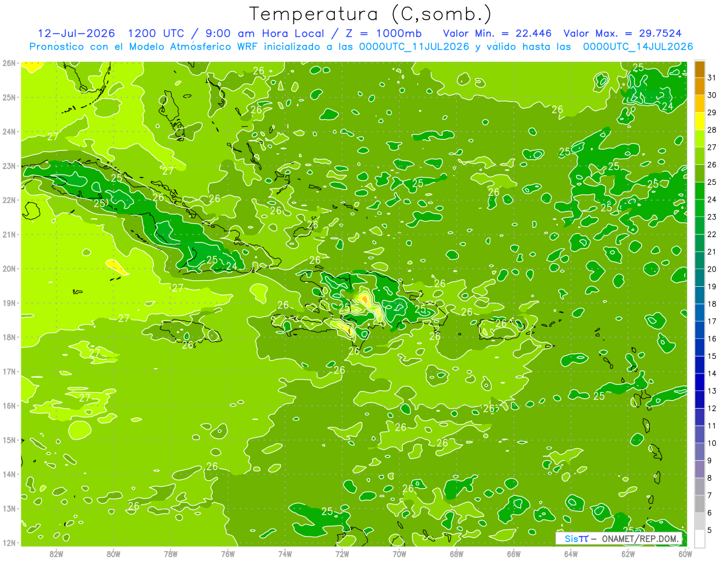
Task: Click the color scale label "10"
Action: coord(712,443)
